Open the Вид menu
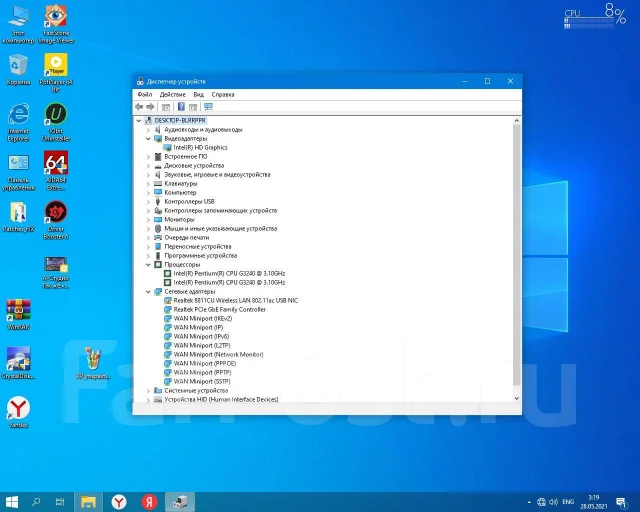The width and height of the screenshot is (640, 512). (x=199, y=94)
